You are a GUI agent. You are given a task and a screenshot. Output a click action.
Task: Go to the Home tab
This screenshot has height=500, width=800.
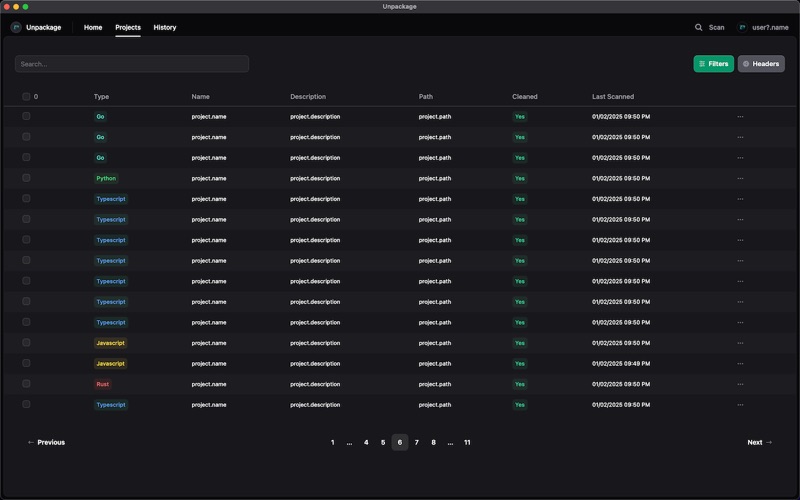point(93,28)
